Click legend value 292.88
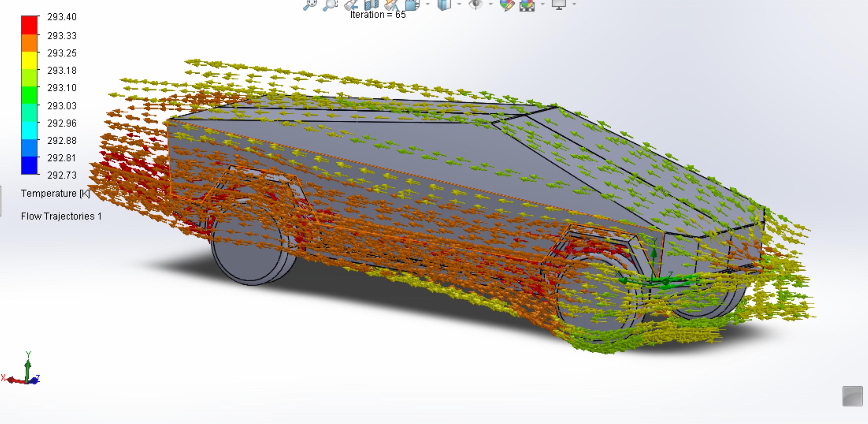Viewport: 868px width, 424px height. tap(62, 141)
